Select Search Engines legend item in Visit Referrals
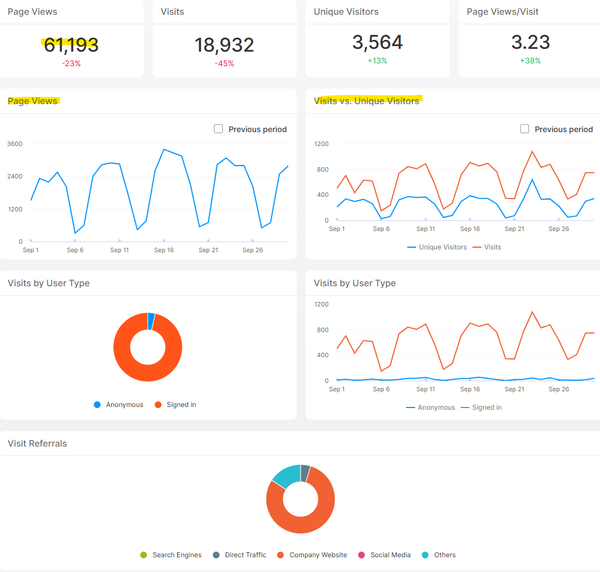 (174, 555)
